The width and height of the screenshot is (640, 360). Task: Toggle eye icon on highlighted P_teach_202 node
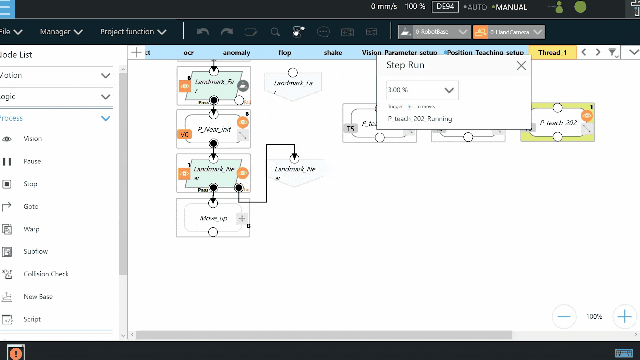[587, 116]
